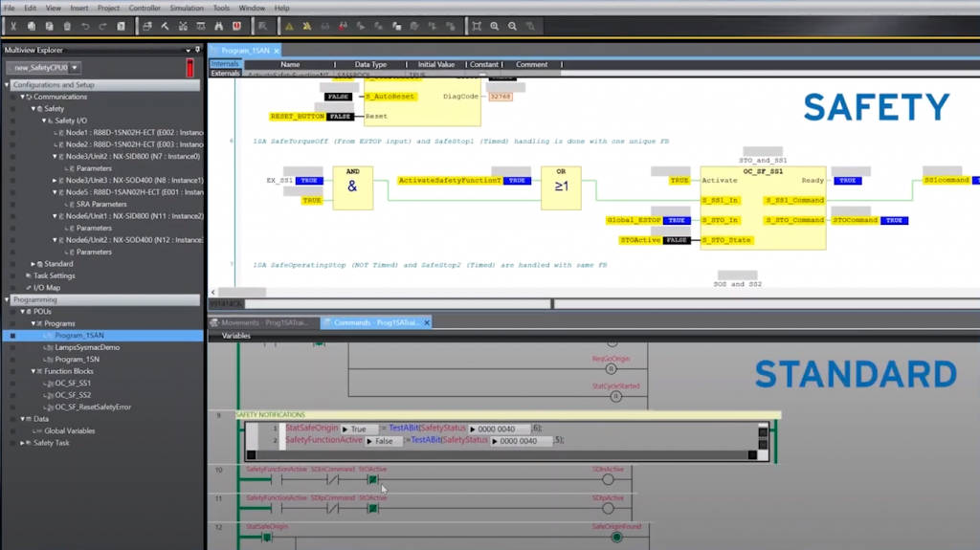Toggle the TRUE value next to EX_SS1
980x550 pixels.
click(309, 180)
